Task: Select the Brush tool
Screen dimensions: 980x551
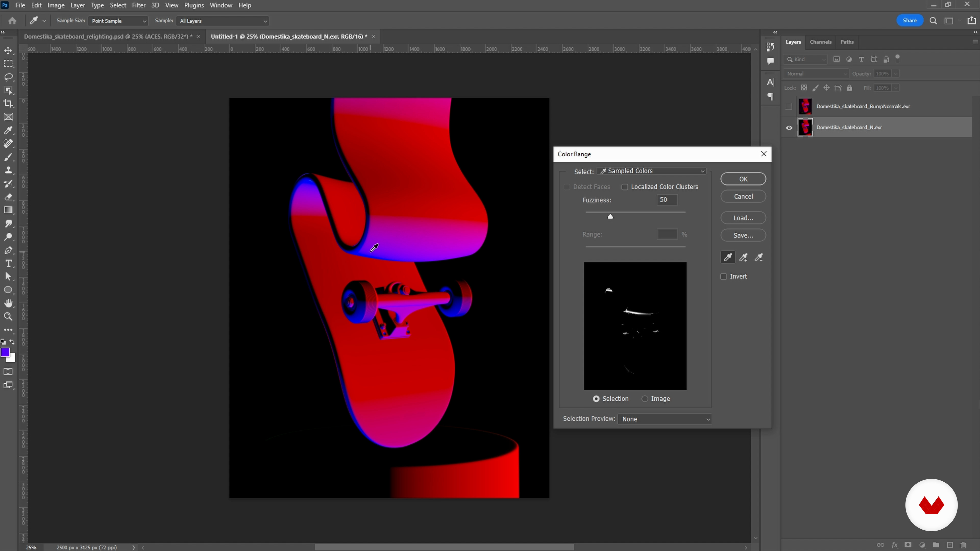Action: point(8,157)
